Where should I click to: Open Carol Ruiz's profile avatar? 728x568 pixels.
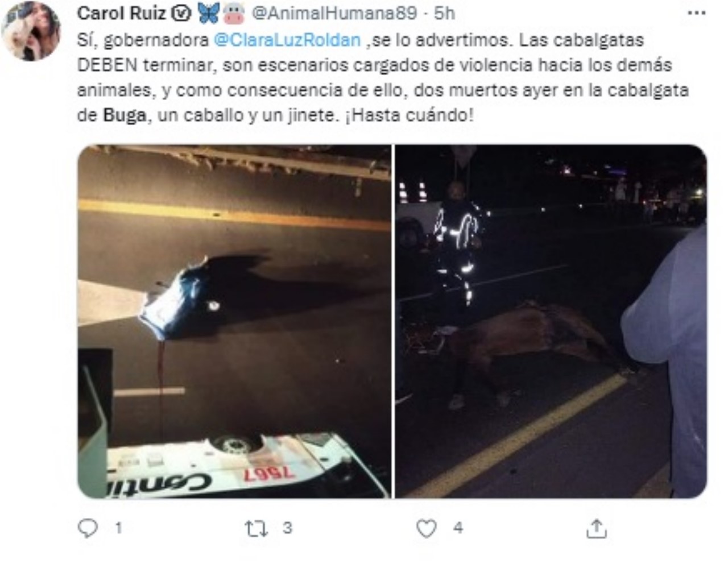[x=31, y=31]
